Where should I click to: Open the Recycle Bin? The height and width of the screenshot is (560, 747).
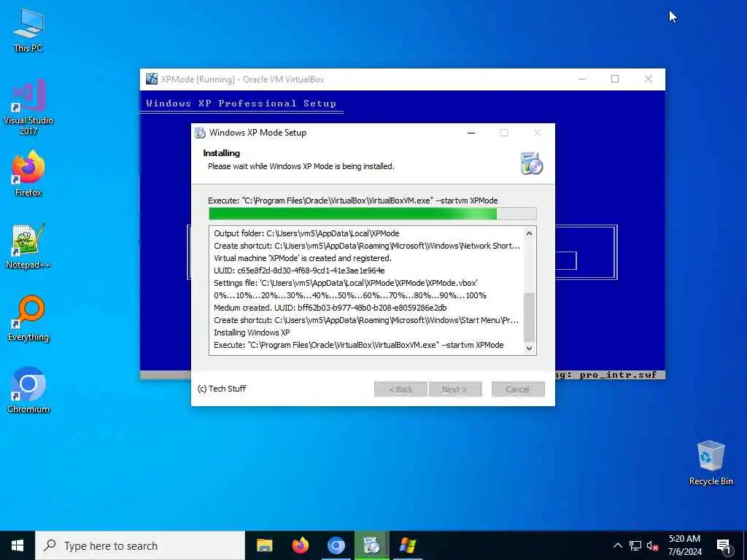(x=711, y=463)
